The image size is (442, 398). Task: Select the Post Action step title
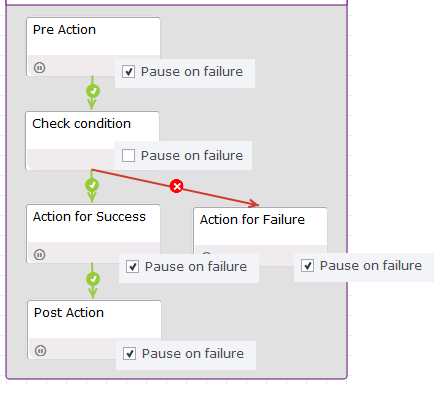pos(69,313)
